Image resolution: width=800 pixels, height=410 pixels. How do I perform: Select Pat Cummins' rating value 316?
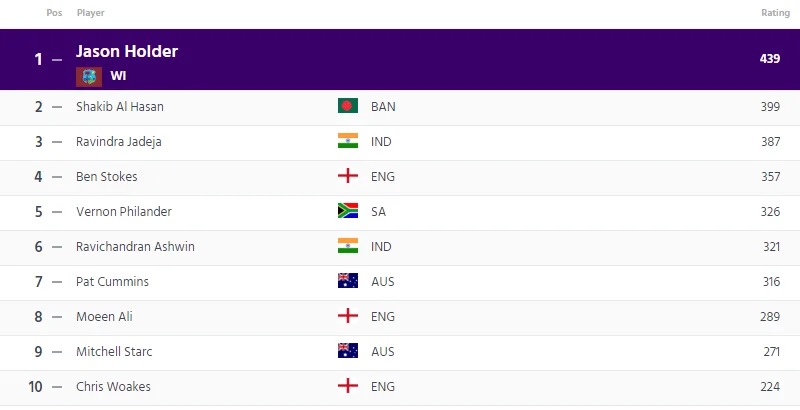point(771,281)
